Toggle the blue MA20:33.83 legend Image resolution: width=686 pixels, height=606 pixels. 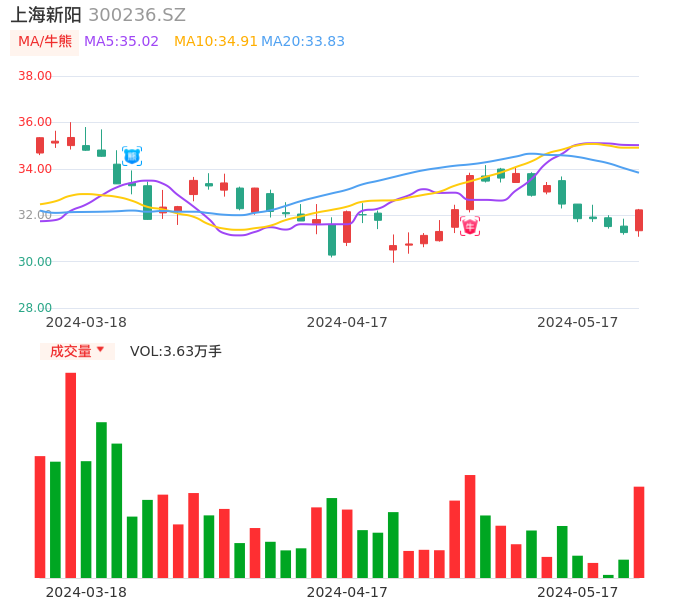click(x=303, y=42)
